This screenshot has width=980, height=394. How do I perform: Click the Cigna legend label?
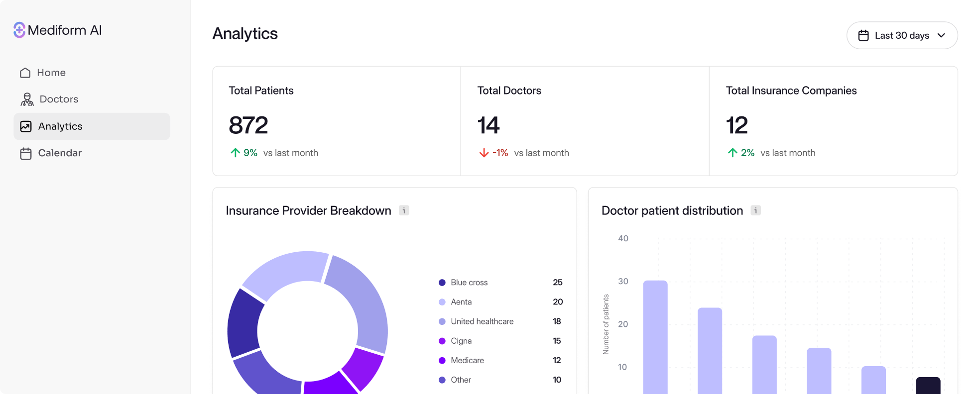(x=461, y=341)
